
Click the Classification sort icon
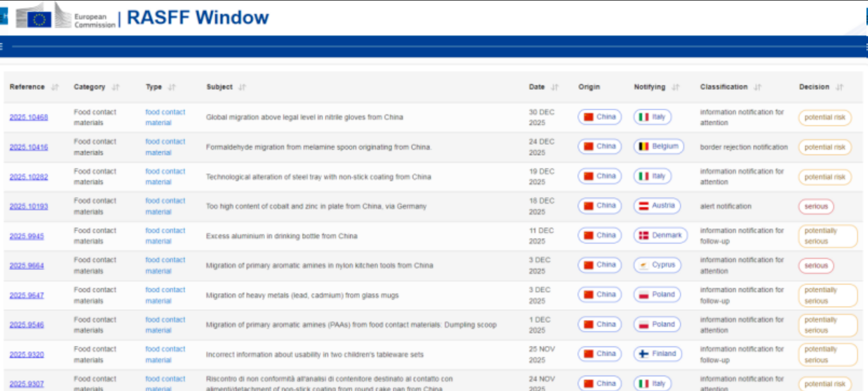click(757, 87)
